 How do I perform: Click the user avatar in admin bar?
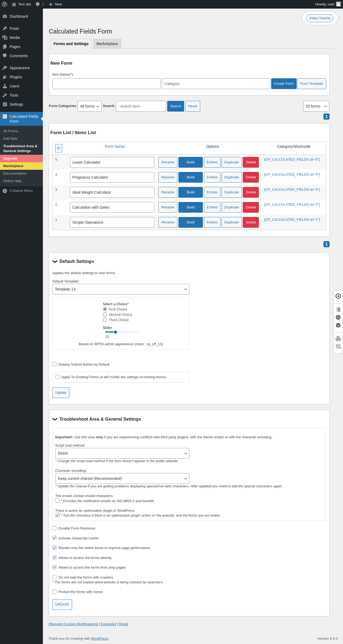(x=338, y=4)
